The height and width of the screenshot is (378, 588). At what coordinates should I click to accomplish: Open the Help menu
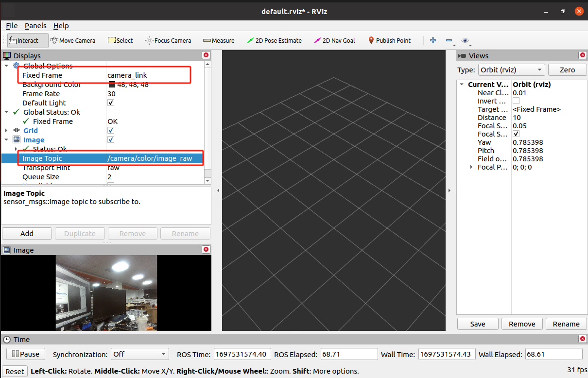point(61,26)
